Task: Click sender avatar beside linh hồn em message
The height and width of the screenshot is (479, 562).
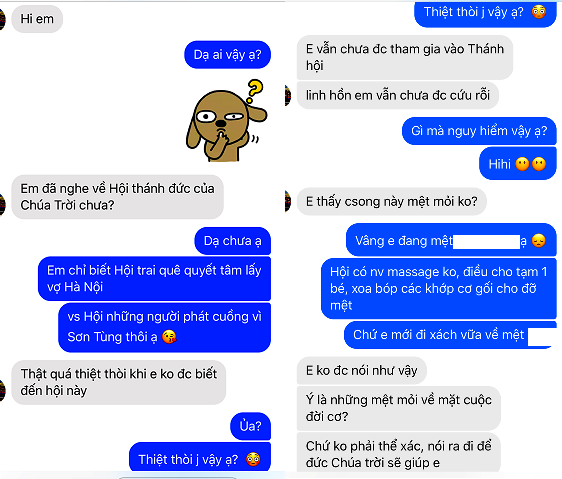Action: [x=288, y=95]
